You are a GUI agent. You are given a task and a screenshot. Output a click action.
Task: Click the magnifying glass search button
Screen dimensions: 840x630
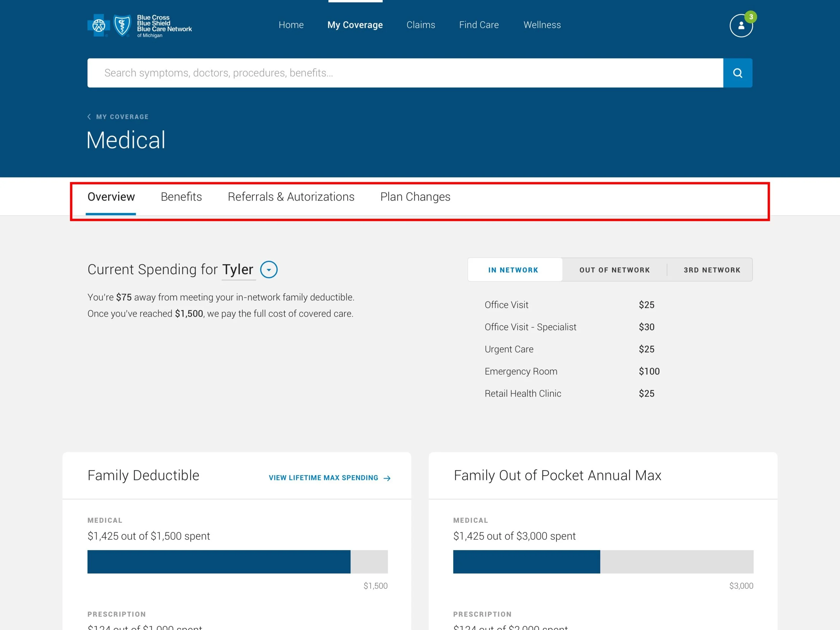(x=737, y=73)
